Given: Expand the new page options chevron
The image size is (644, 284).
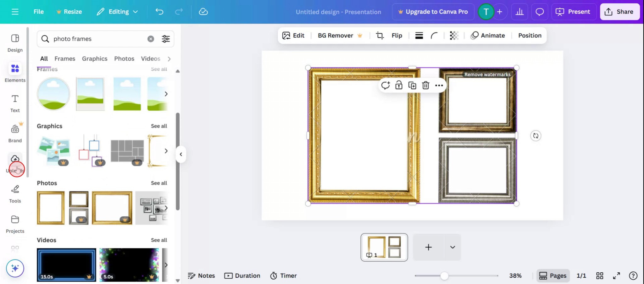Looking at the screenshot, I should pos(452,247).
